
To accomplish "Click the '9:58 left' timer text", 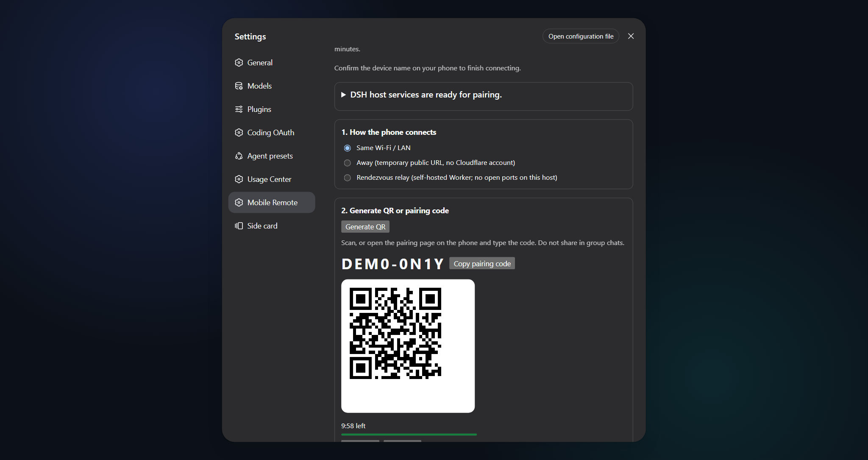I will point(353,426).
